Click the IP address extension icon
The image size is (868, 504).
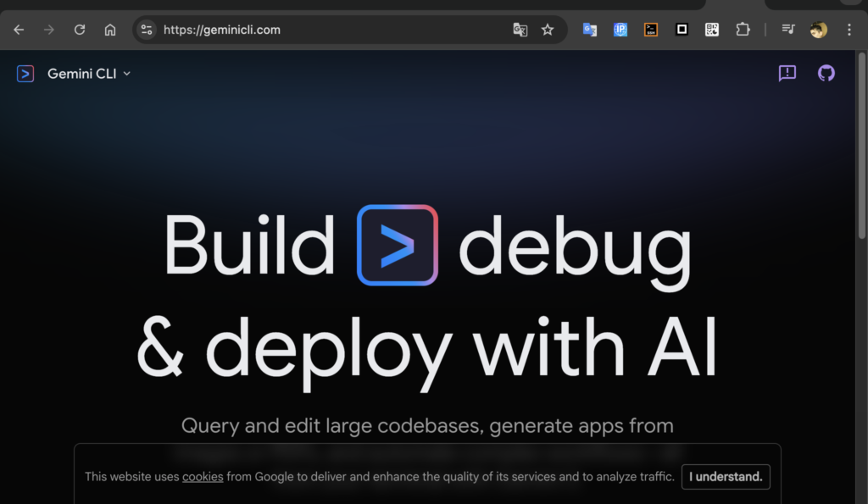(620, 30)
